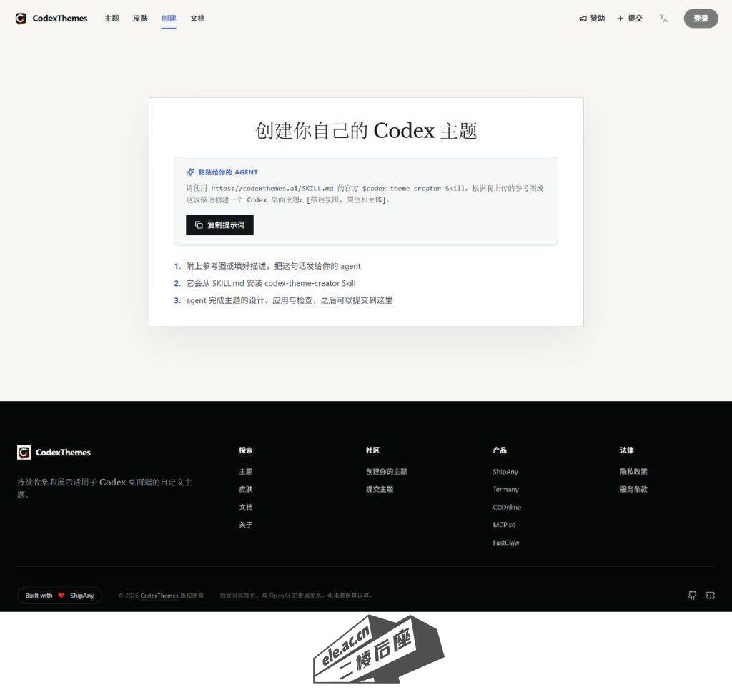
Task: Open footer 文档 link under 探索
Action: pyautogui.click(x=246, y=507)
